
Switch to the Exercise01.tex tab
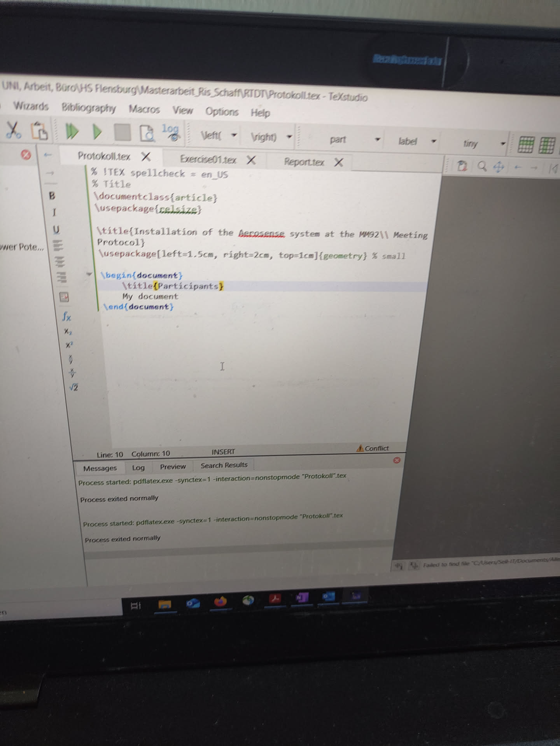coord(208,159)
